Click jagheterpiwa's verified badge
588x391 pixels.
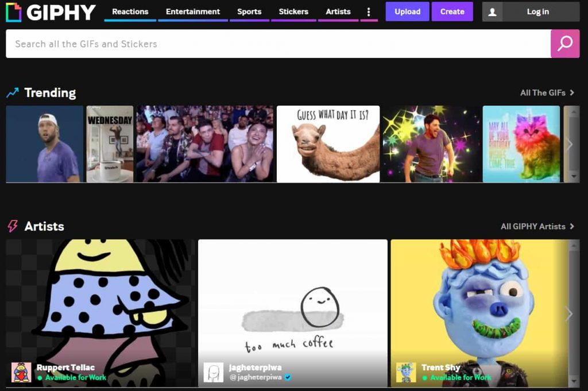click(x=288, y=377)
